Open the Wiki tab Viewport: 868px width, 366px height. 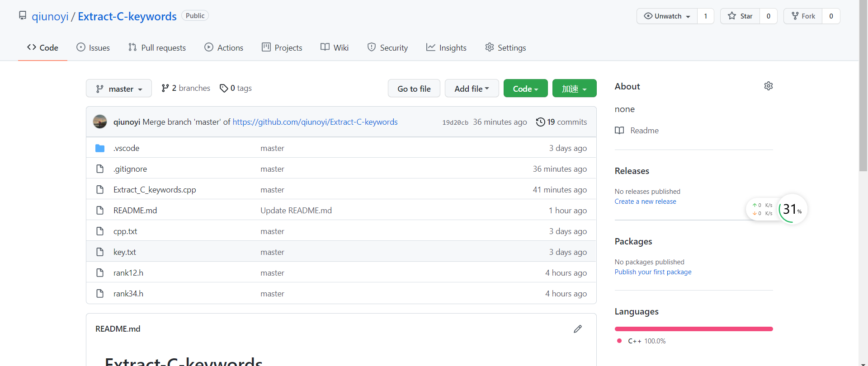[x=335, y=47]
